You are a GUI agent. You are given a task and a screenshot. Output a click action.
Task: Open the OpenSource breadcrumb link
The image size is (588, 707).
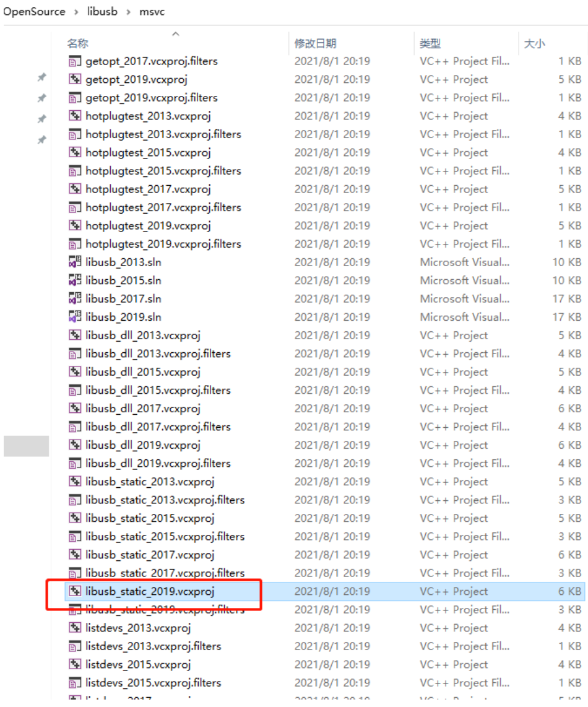point(34,11)
